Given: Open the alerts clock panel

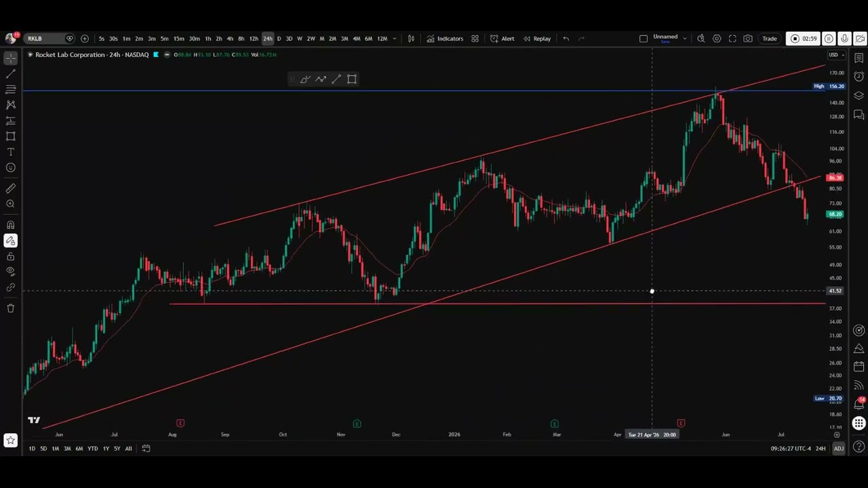Looking at the screenshot, I should (859, 77).
